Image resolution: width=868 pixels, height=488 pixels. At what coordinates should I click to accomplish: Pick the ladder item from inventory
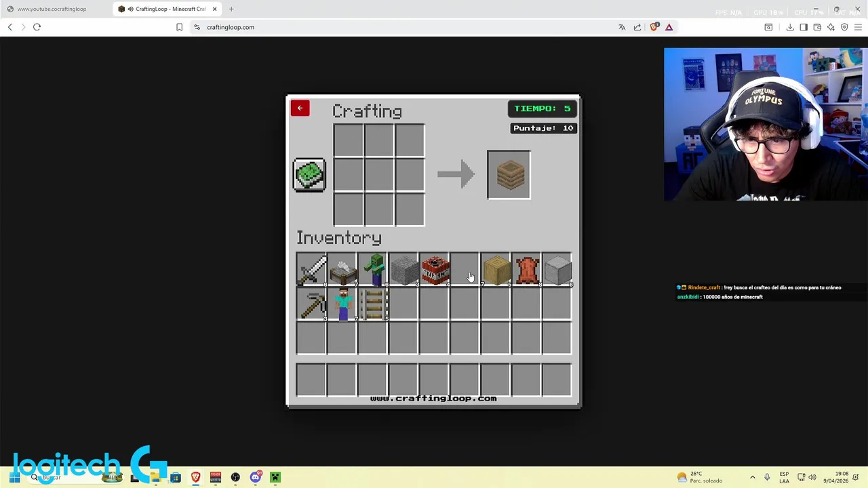[x=373, y=304]
